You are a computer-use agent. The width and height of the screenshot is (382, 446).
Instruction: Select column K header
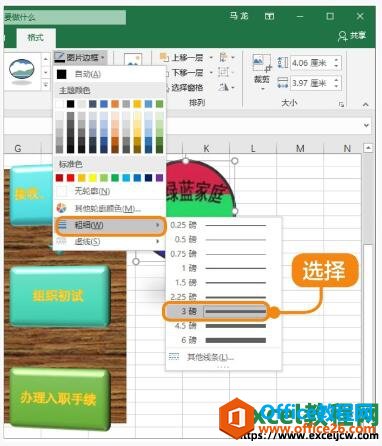coord(206,148)
